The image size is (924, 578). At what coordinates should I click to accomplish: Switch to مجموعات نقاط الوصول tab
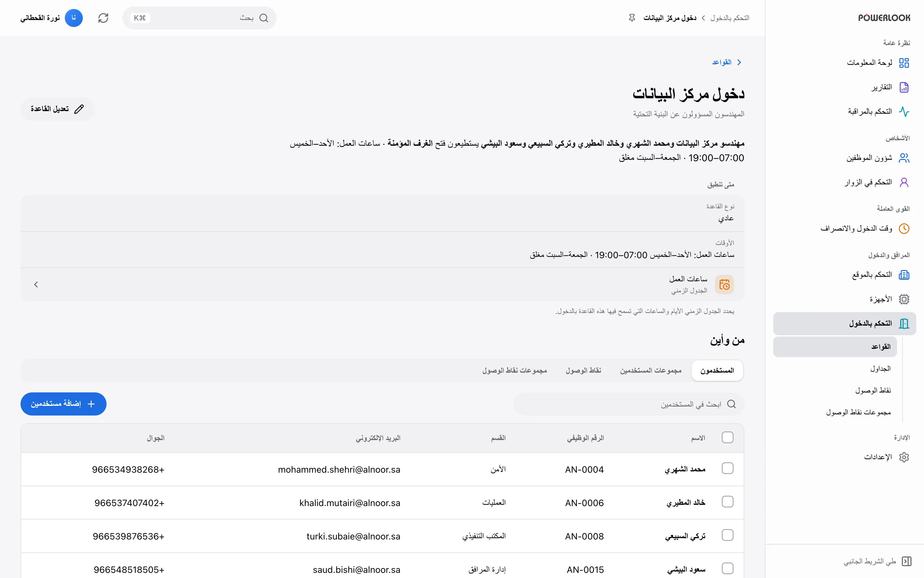pyautogui.click(x=514, y=371)
